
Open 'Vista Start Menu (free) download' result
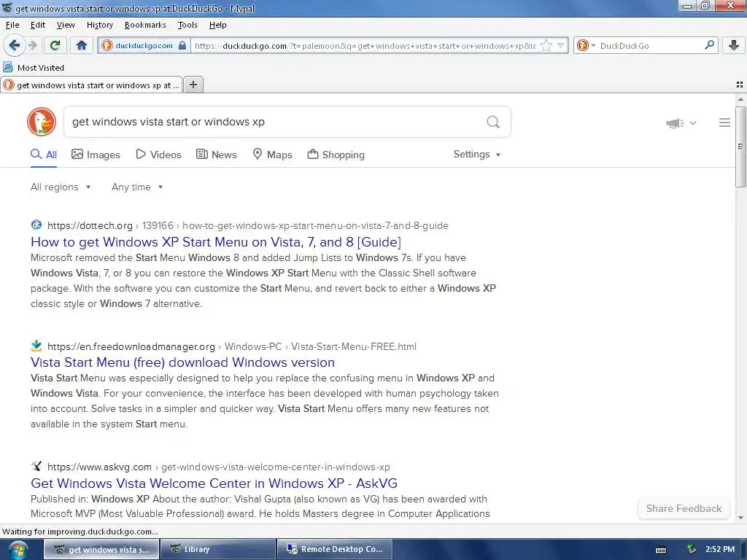pos(182,362)
